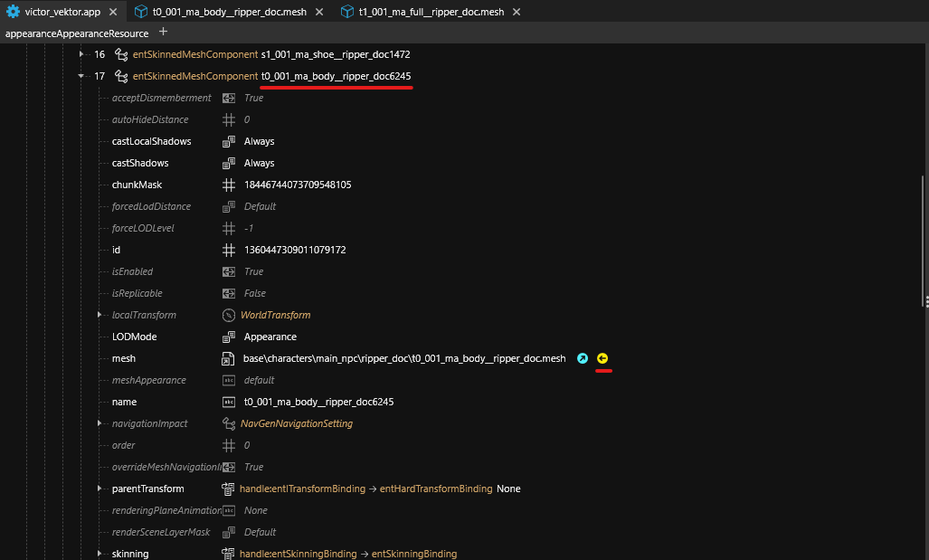Expand the localTransform property
The height and width of the screenshot is (560, 929).
[x=100, y=315]
